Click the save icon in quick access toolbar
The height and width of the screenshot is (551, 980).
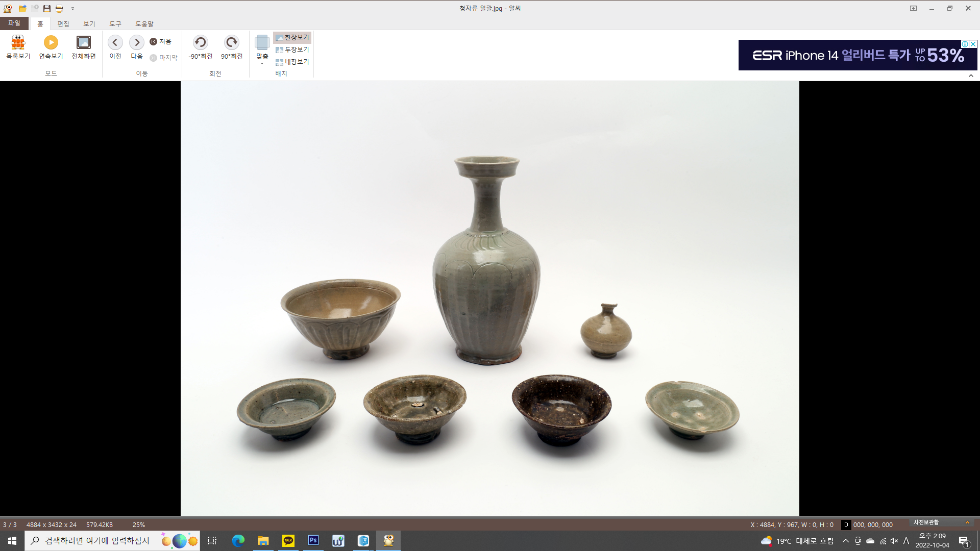(46, 9)
